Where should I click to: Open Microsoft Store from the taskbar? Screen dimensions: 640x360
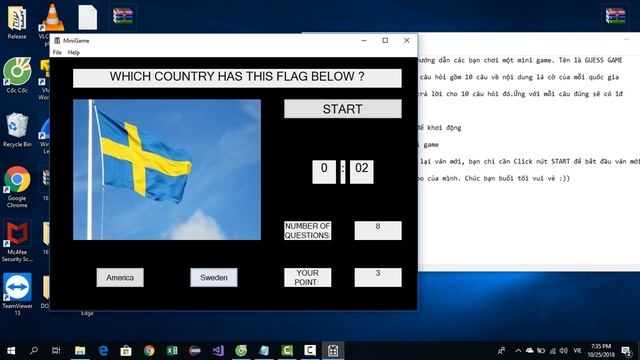click(x=126, y=351)
